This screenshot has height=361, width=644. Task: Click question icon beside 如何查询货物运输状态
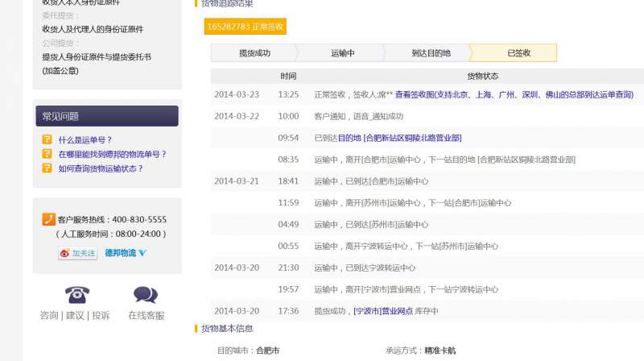[47, 168]
